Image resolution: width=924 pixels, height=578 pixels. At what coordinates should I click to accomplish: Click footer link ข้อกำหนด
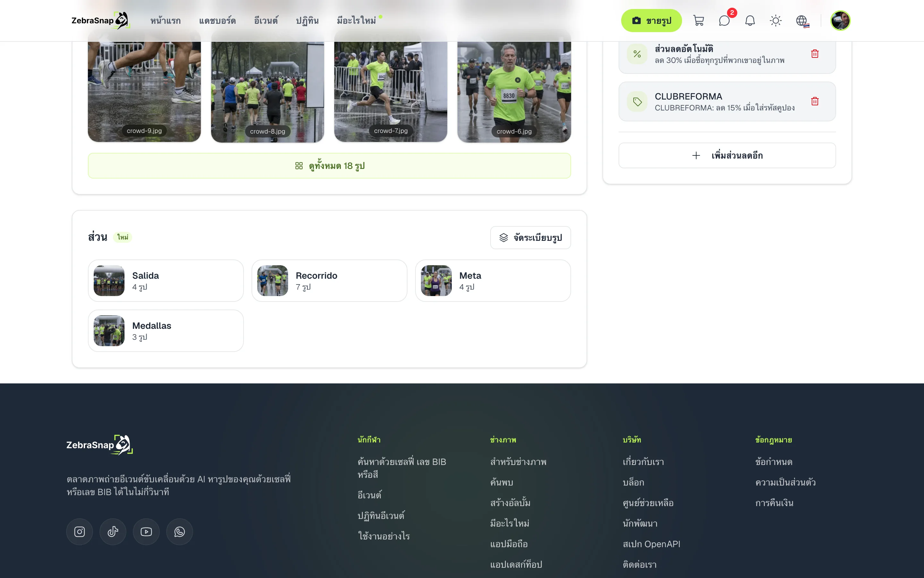tap(774, 462)
